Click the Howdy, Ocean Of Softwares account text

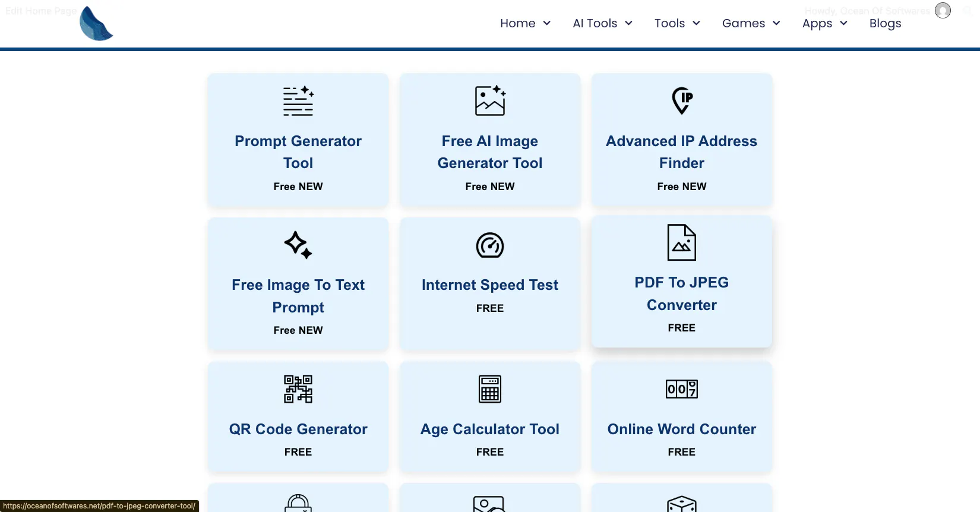(x=867, y=11)
